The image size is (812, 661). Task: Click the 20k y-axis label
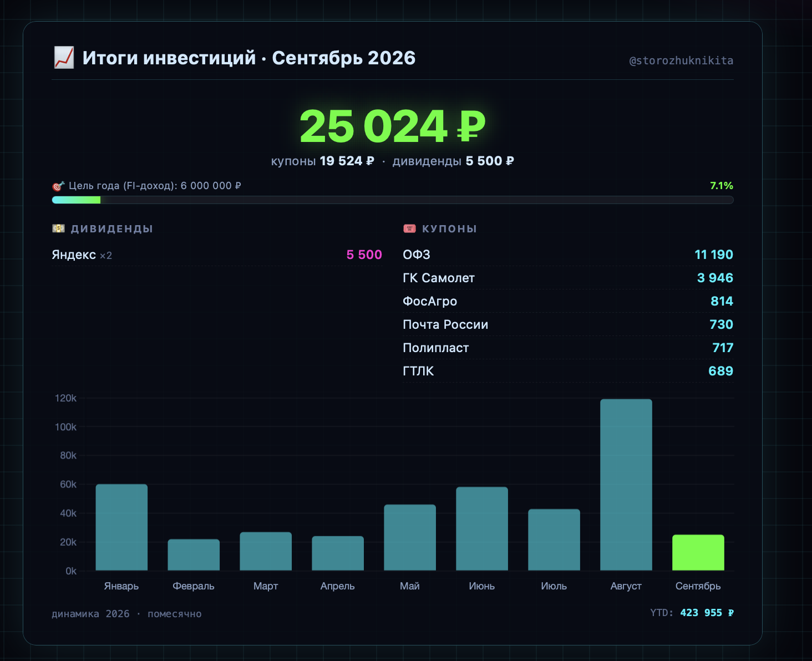pos(68,542)
